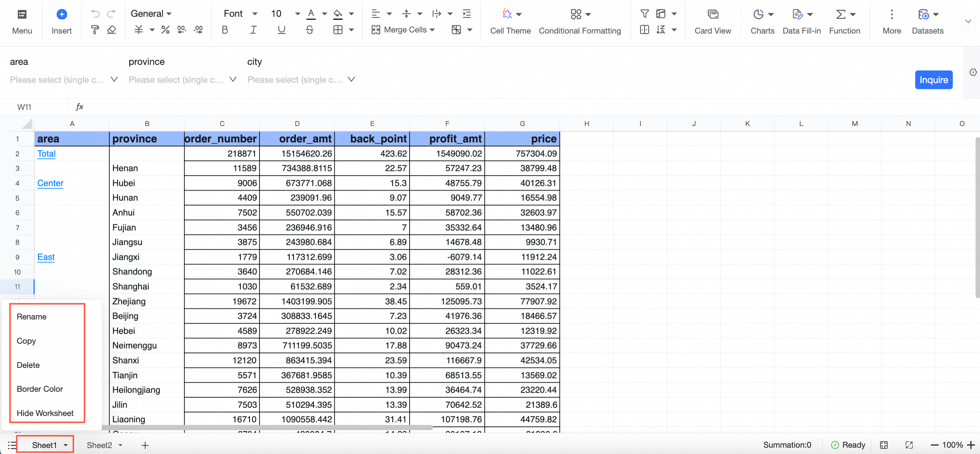Click the filter funnel icon
The width and height of the screenshot is (980, 454).
[x=645, y=14]
